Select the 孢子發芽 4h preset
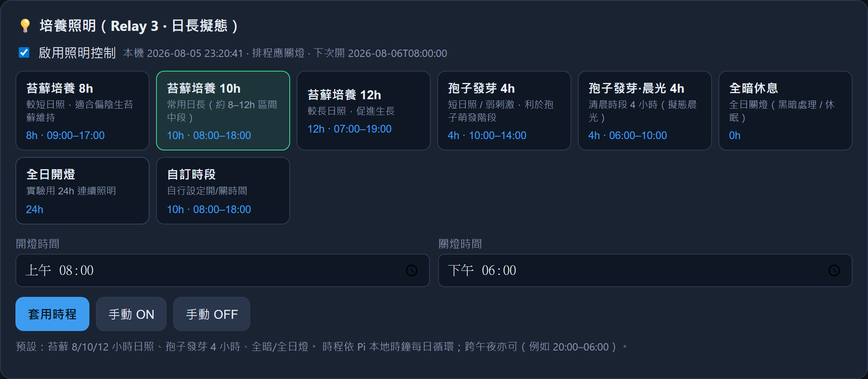This screenshot has width=868, height=379. click(504, 111)
